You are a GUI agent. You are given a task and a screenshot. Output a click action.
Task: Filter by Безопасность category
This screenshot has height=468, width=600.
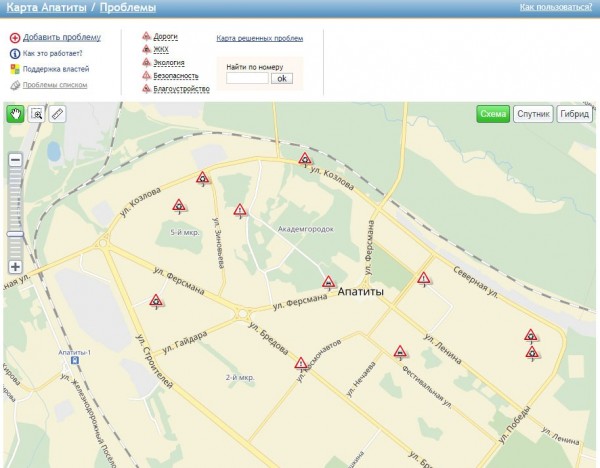point(176,76)
